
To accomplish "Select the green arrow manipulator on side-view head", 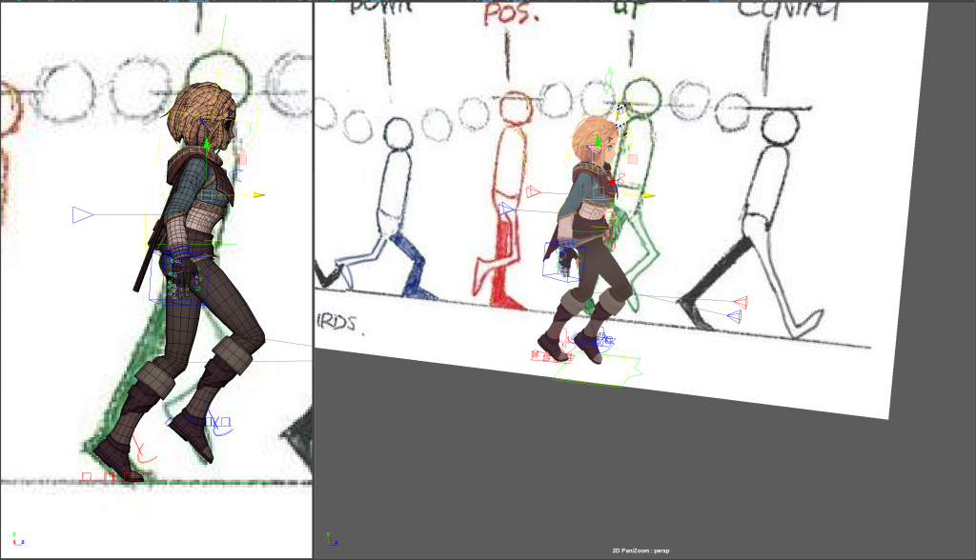I will pyautogui.click(x=207, y=144).
